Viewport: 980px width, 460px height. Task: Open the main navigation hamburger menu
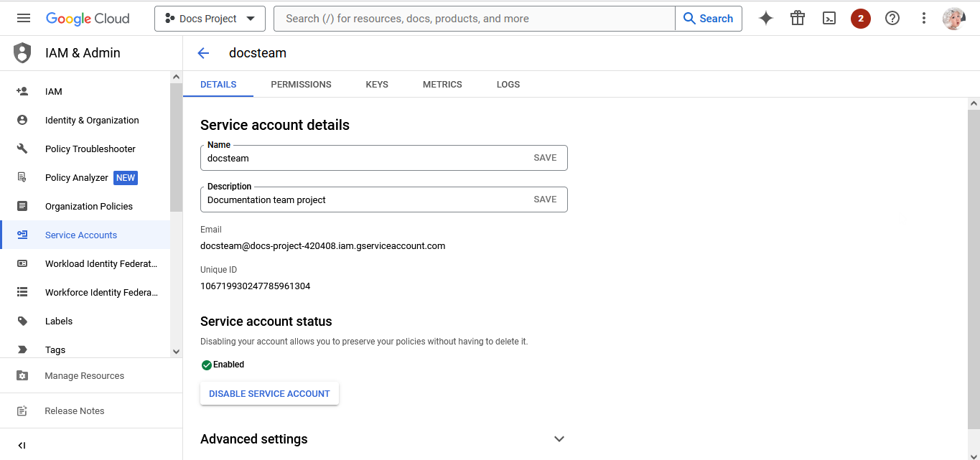pos(24,19)
